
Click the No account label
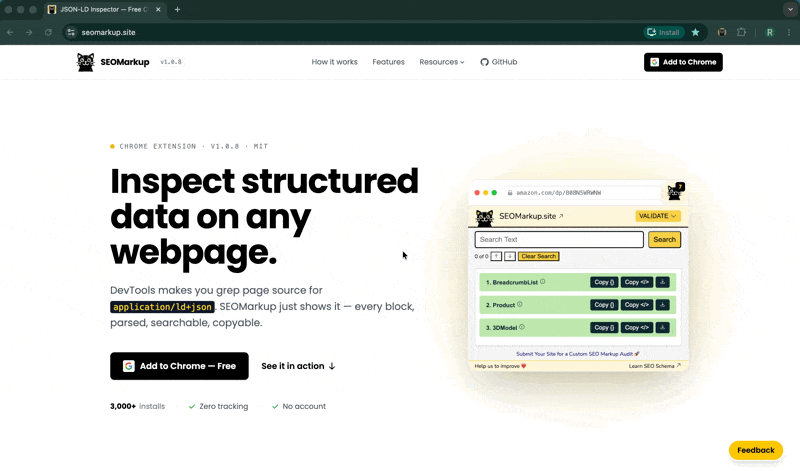[299, 406]
